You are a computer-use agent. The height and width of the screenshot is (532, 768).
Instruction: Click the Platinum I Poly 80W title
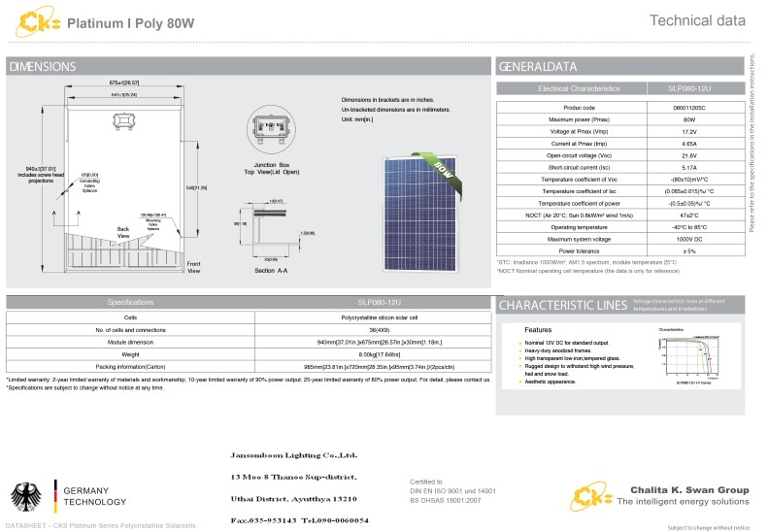pos(131,23)
